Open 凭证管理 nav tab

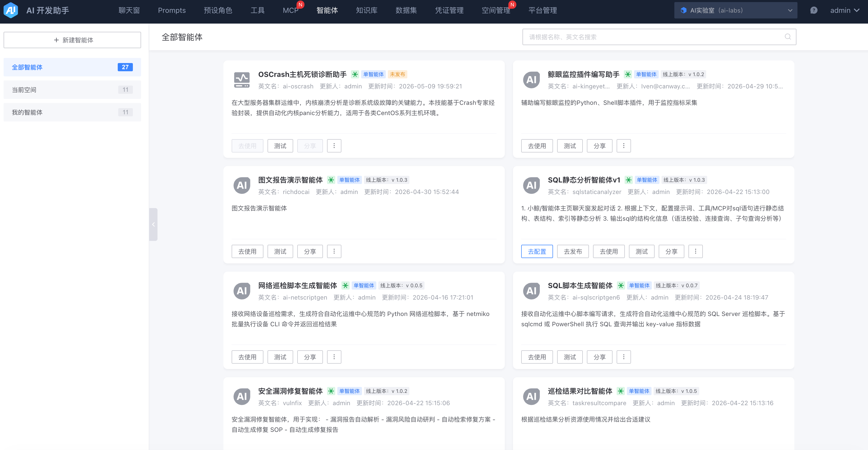449,11
